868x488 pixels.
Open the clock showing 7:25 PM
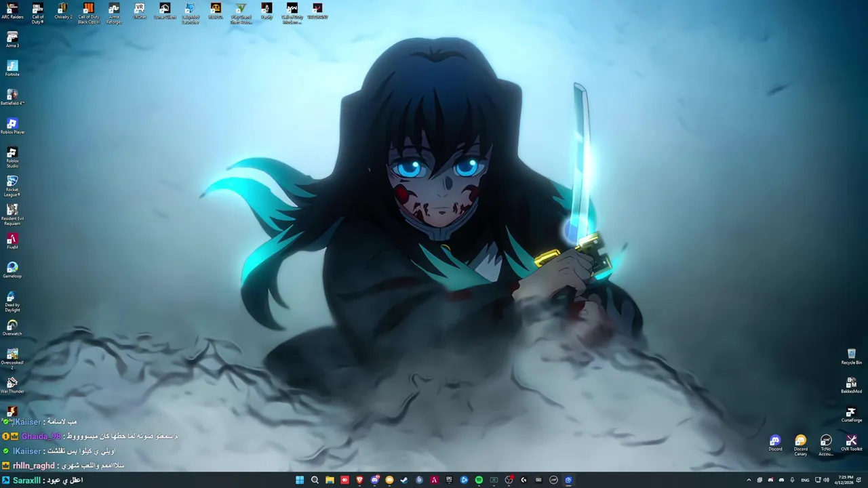coord(846,480)
